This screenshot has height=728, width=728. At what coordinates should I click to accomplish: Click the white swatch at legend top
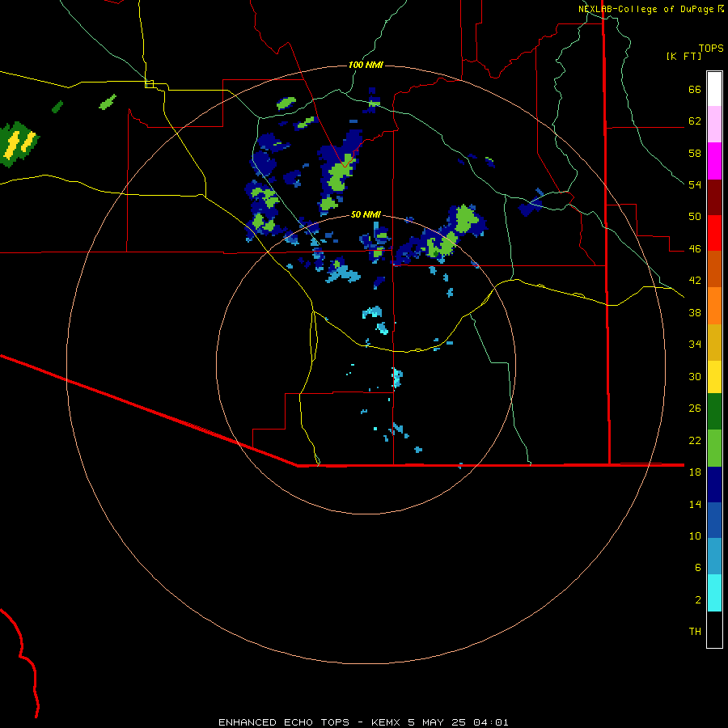[714, 89]
